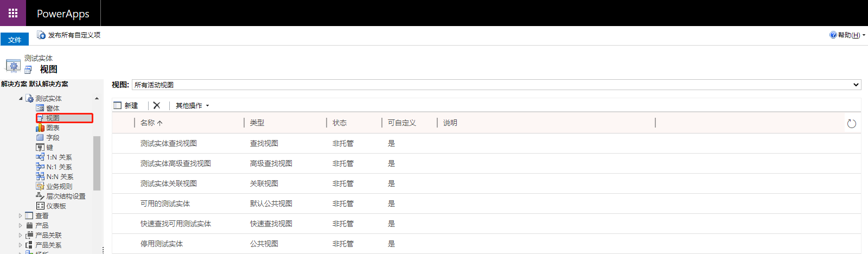The height and width of the screenshot is (254, 868).
Task: Open the PowerApps app launcher waffle
Action: pyautogui.click(x=13, y=13)
